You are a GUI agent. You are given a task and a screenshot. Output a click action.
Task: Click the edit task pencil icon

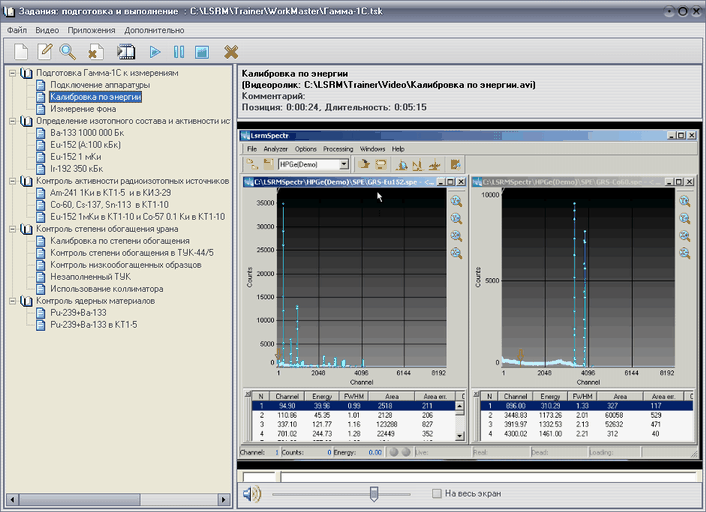pyautogui.click(x=44, y=51)
